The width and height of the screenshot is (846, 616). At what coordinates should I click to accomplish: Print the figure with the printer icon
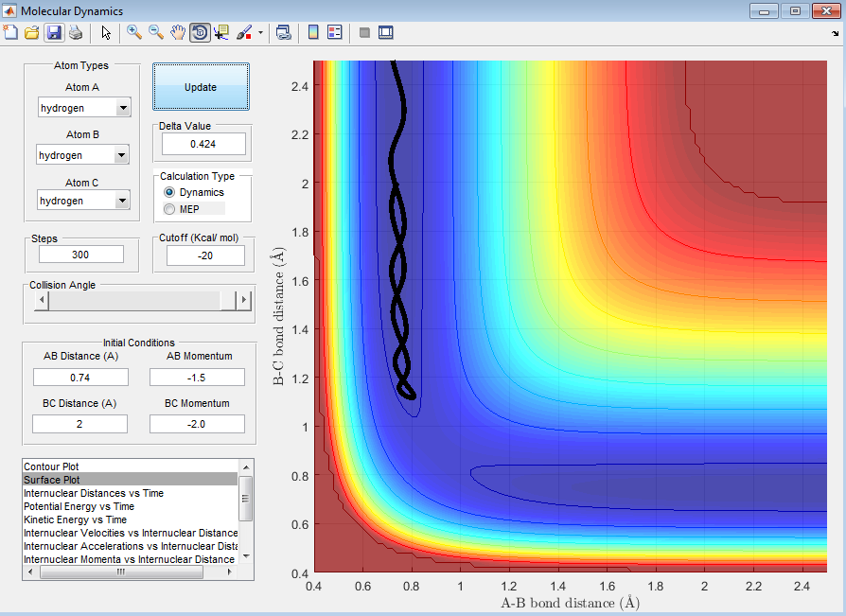[x=75, y=32]
